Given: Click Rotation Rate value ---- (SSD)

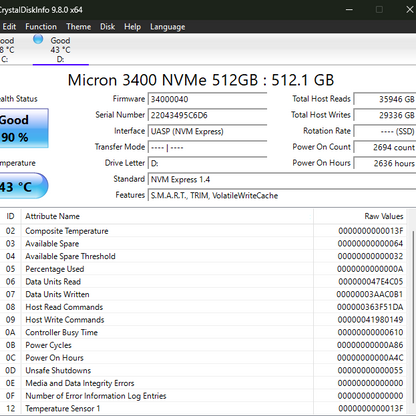Looking at the screenshot, I should [385, 131].
